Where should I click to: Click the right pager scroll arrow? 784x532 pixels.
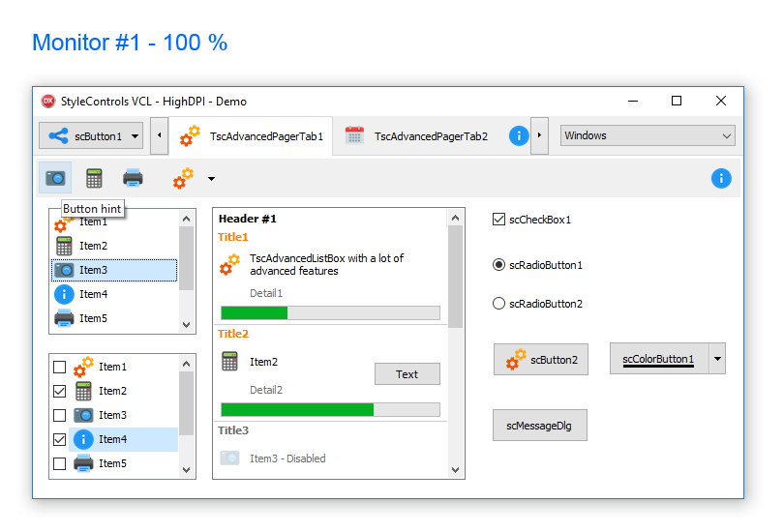pos(539,135)
